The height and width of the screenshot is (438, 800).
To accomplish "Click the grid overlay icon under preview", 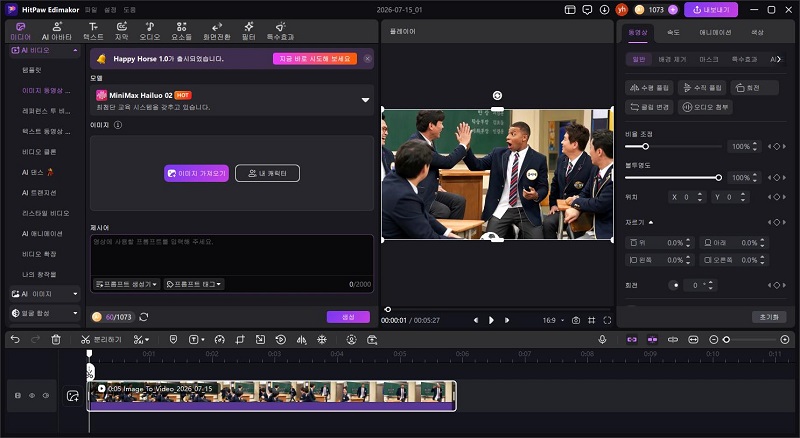I will 591,320.
